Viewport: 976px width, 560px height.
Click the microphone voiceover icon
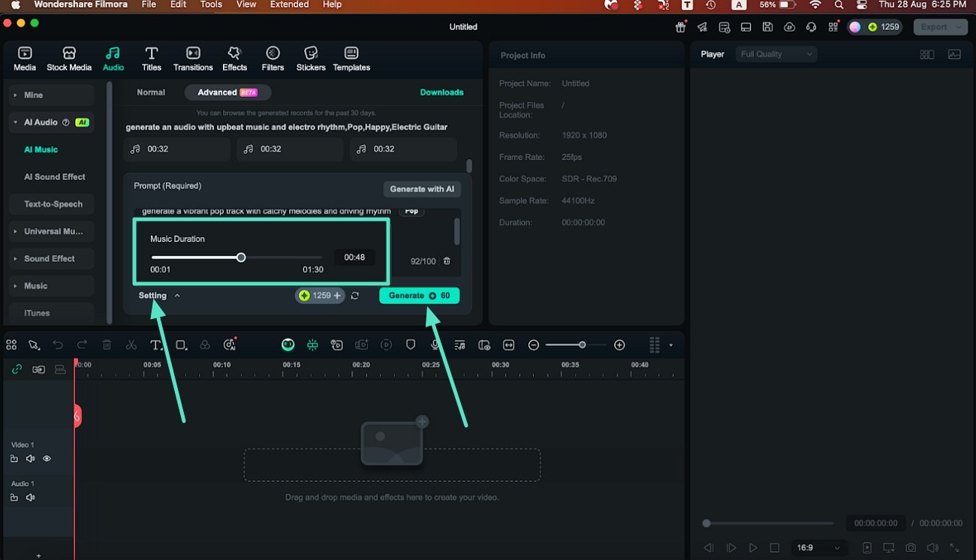tap(435, 345)
